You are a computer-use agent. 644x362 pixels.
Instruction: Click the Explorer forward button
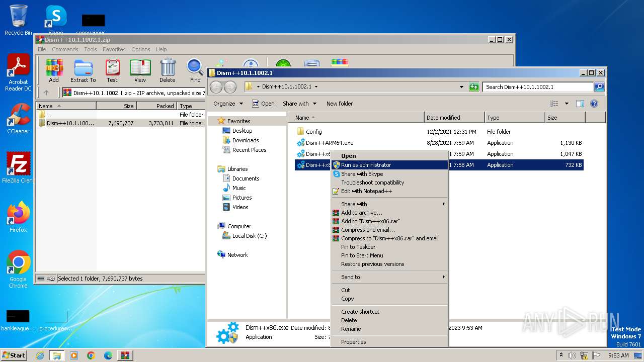click(x=230, y=87)
